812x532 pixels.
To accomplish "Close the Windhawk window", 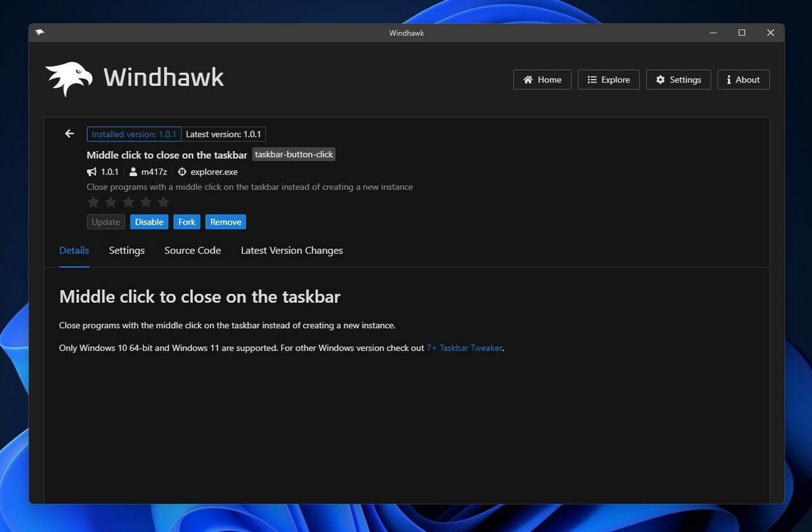I will tap(770, 33).
